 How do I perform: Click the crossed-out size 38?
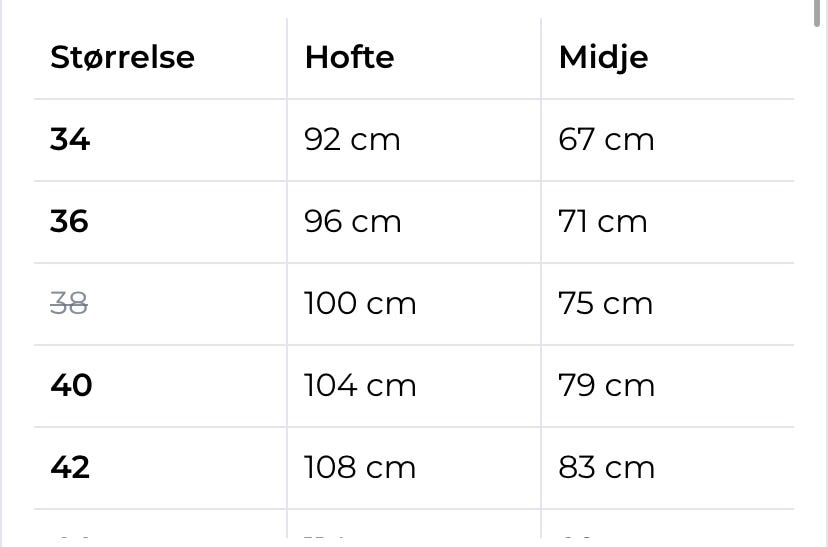pos(69,304)
